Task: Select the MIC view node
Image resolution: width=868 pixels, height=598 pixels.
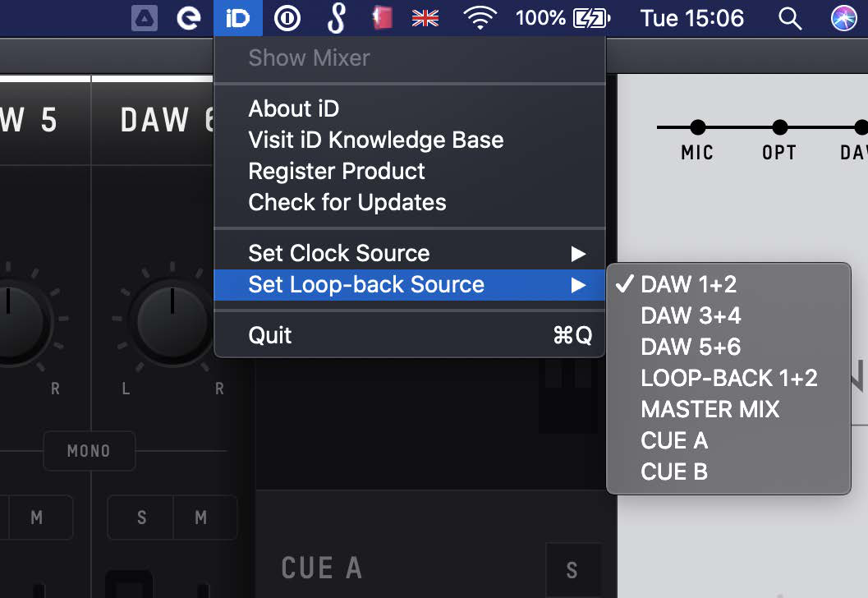Action: (x=697, y=127)
